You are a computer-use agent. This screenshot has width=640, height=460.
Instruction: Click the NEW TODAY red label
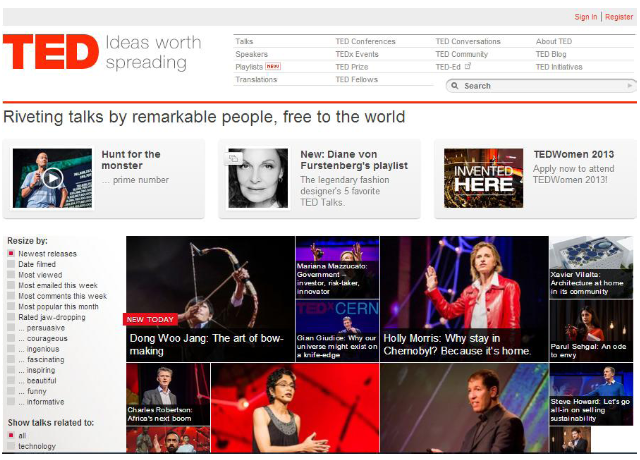tap(150, 320)
